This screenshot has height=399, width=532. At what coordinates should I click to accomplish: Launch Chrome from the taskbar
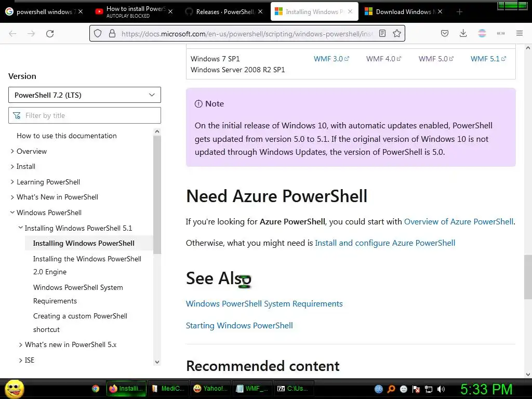point(96,389)
